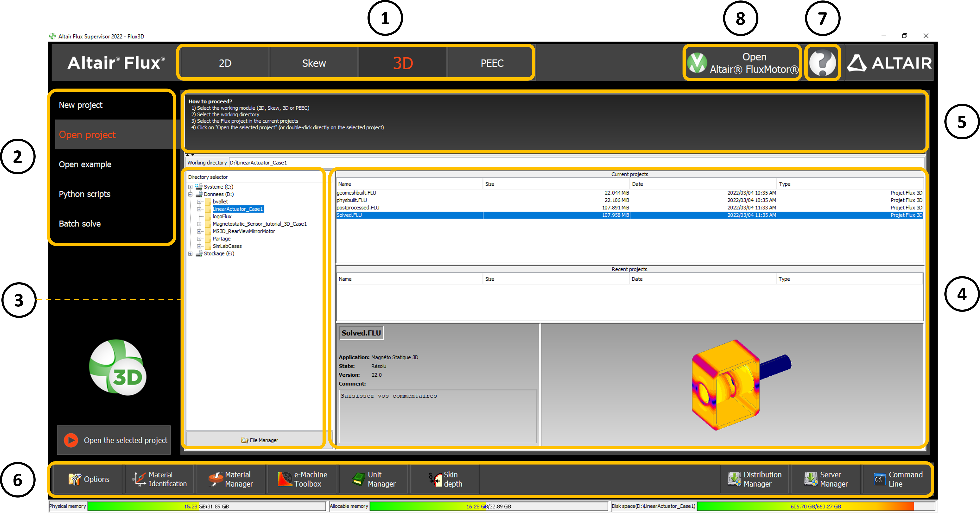980x513 pixels.
Task: Expand the MS3D_RearViewMirrorMotor folder
Action: click(199, 231)
